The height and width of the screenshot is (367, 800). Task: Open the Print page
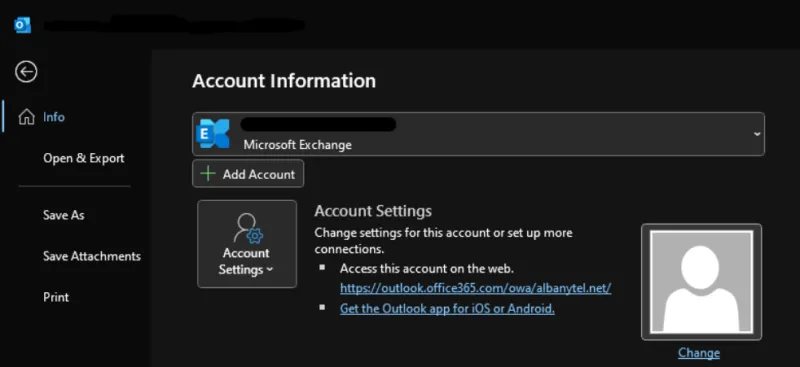56,297
